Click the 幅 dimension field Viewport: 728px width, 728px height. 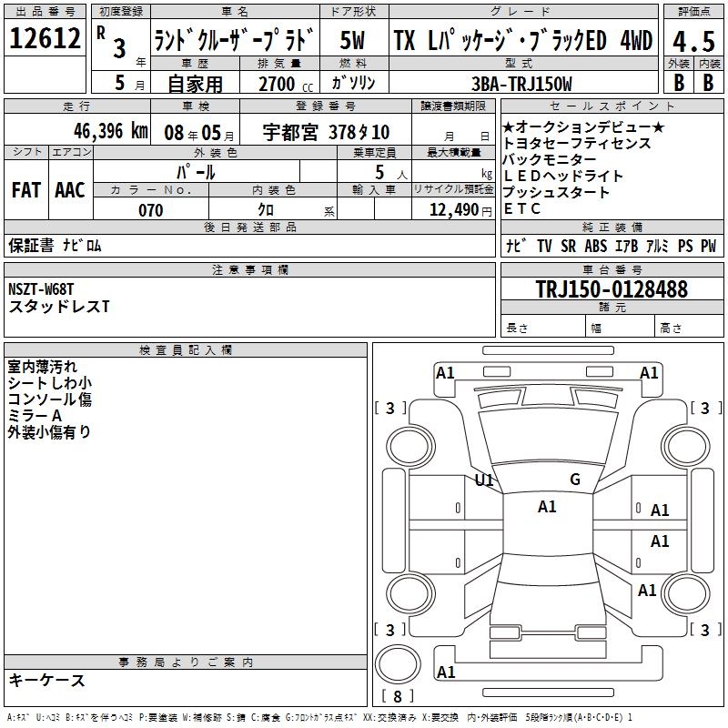click(620, 328)
